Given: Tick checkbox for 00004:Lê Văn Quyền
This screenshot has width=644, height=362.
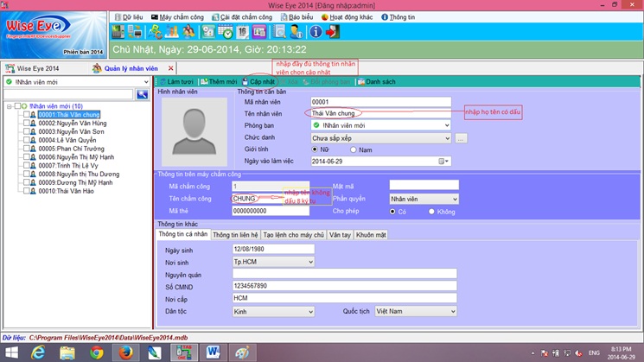Looking at the screenshot, I should 26,140.
